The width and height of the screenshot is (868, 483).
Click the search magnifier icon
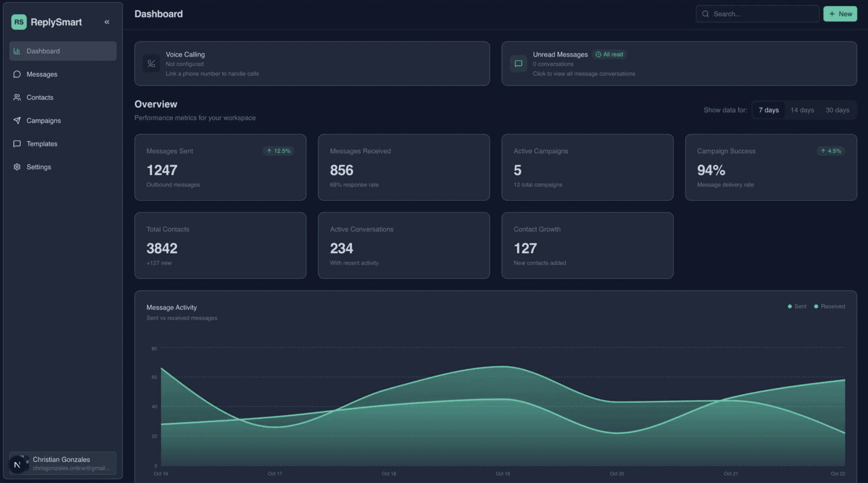coord(705,14)
